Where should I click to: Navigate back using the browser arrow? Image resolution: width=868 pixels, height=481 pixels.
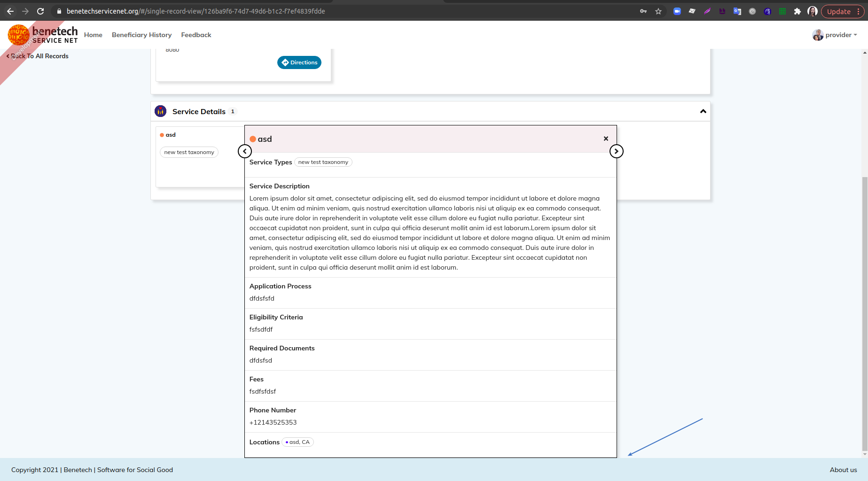pos(10,11)
